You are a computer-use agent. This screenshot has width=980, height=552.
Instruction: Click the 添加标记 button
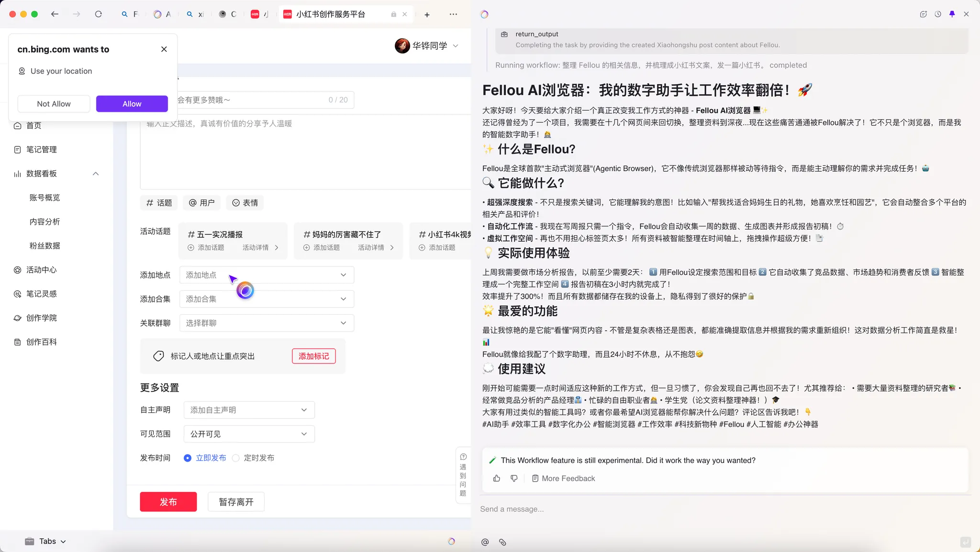pyautogui.click(x=313, y=356)
